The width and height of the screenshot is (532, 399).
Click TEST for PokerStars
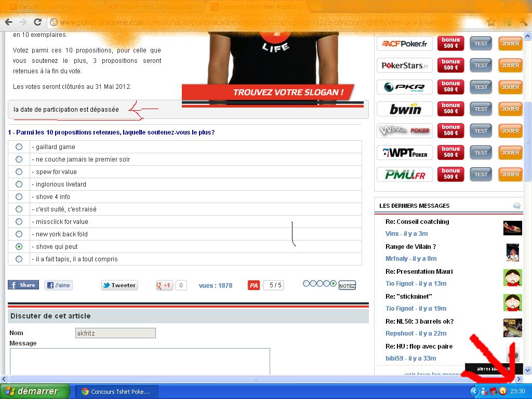point(481,65)
